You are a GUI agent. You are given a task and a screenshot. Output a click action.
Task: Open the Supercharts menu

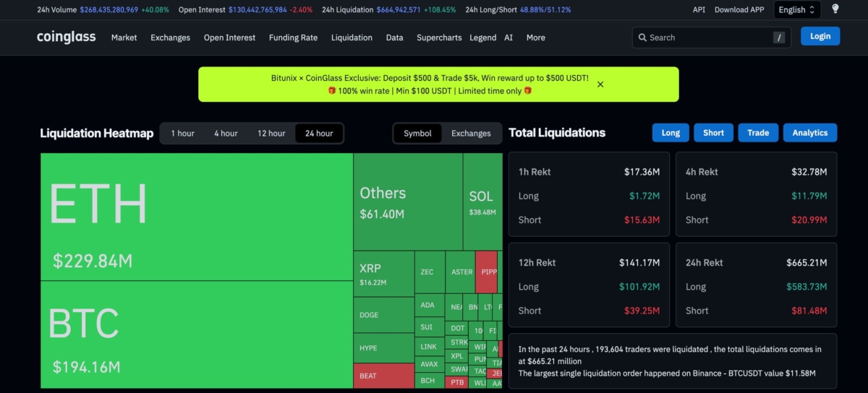click(x=439, y=38)
